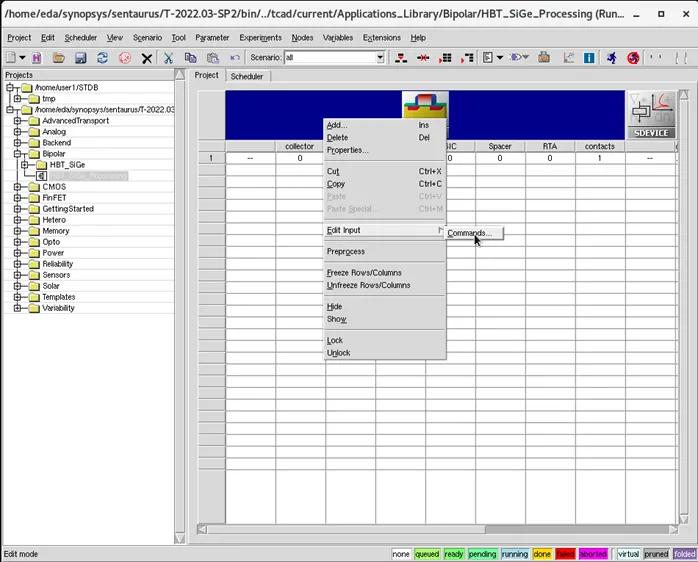Click the red arrows collapse icon

(x=423, y=57)
